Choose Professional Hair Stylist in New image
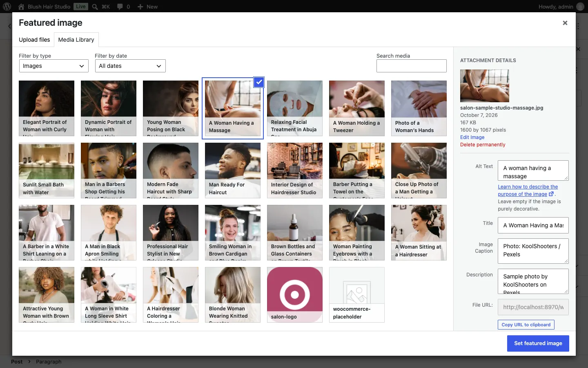Screen dimensions: 588x368 pyautogui.click(x=171, y=233)
